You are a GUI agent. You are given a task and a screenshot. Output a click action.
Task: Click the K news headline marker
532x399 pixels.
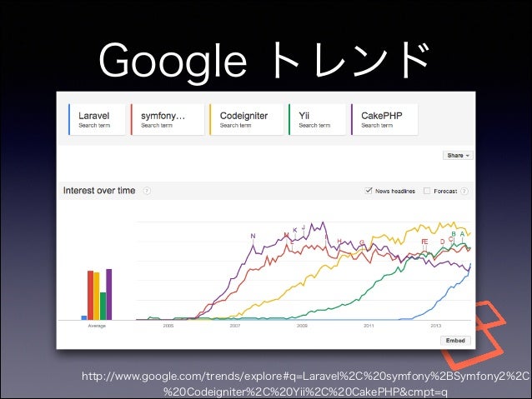pos(295,230)
